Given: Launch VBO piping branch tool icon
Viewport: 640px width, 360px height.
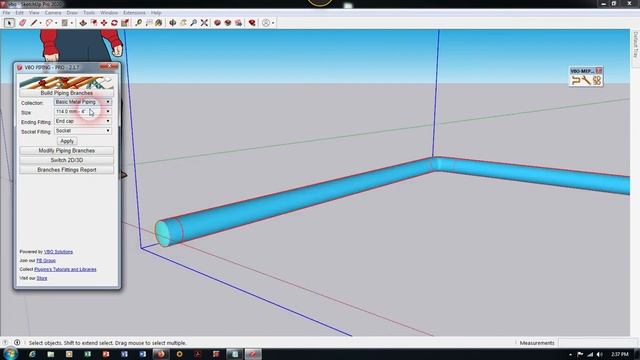Looking at the screenshot, I should coord(576,80).
